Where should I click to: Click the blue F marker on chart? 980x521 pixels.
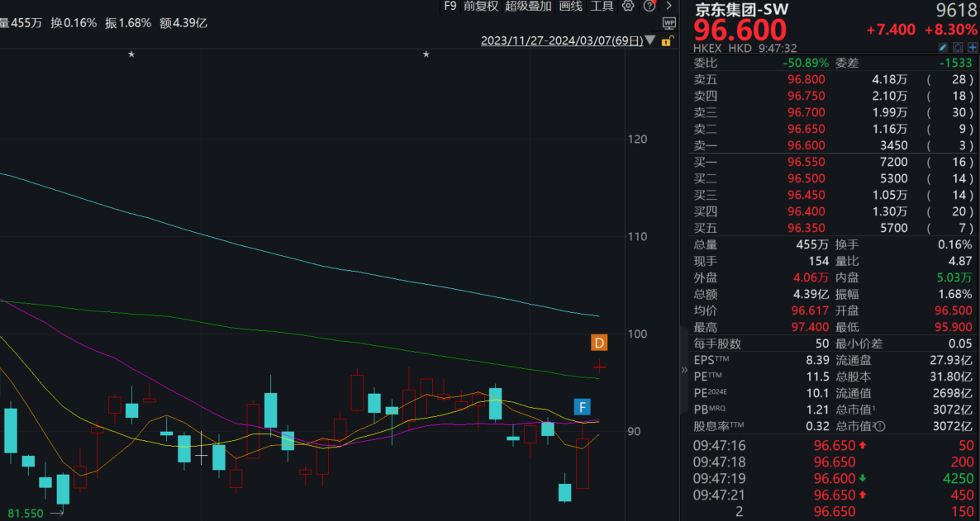(x=583, y=407)
